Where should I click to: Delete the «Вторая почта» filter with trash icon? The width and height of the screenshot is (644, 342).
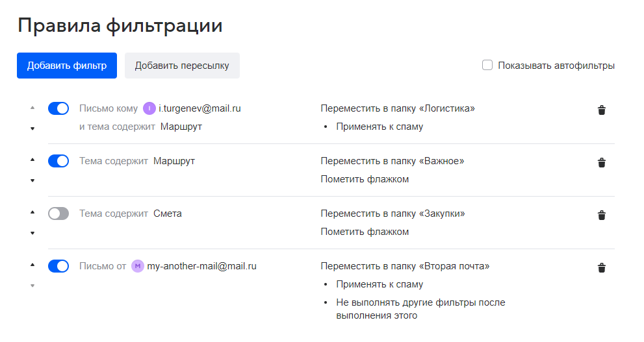[x=602, y=268]
